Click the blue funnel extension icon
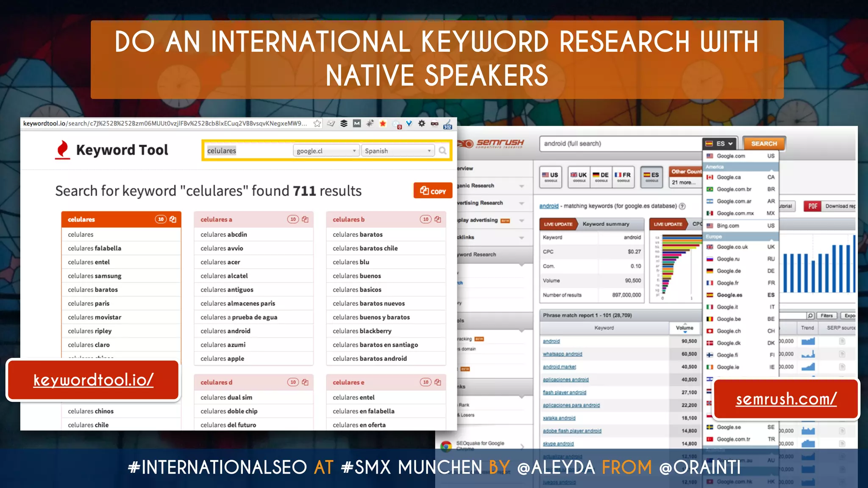The height and width of the screenshot is (488, 868). pyautogui.click(x=409, y=123)
